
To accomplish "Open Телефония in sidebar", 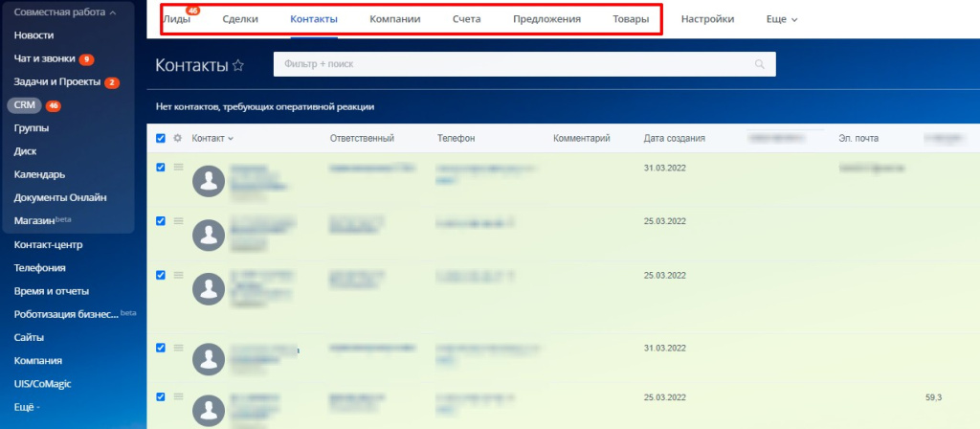I will (40, 268).
